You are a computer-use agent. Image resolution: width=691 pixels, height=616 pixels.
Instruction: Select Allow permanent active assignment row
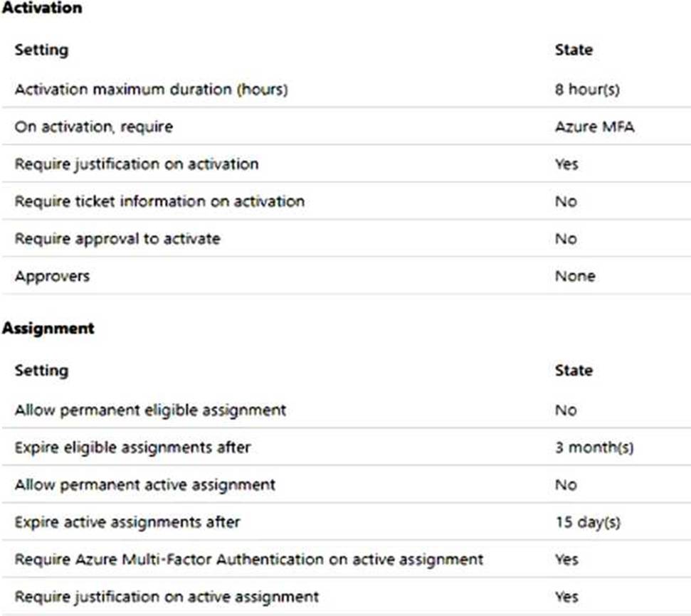[x=346, y=484]
